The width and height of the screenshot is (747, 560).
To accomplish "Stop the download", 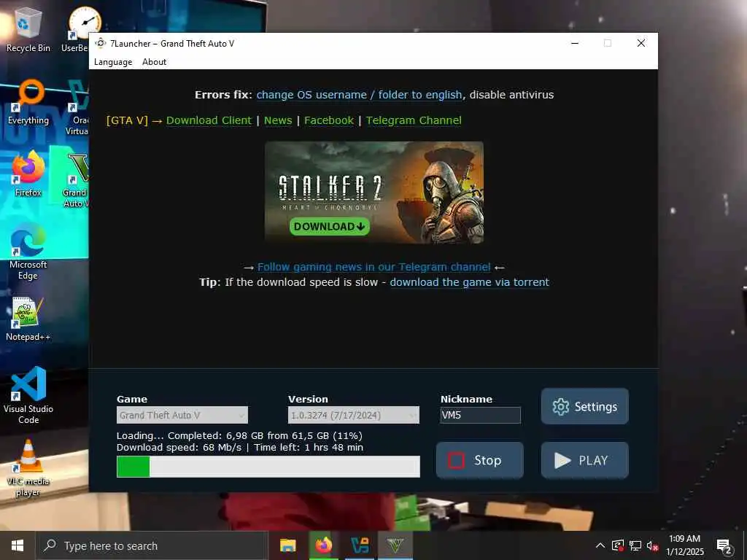I will click(x=480, y=460).
